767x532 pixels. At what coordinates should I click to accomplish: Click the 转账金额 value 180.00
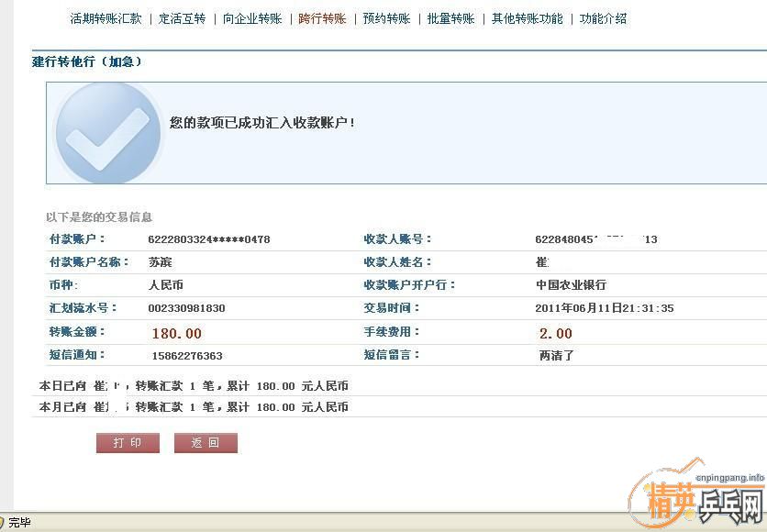click(176, 333)
